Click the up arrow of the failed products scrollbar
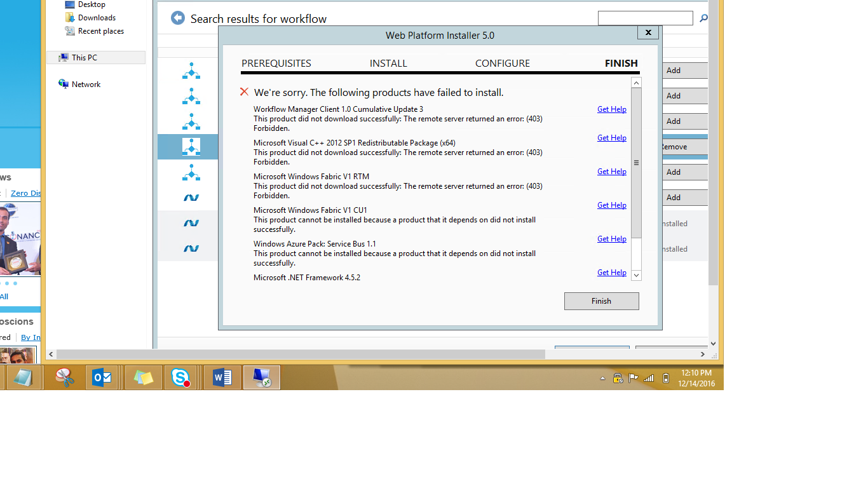The image size is (868, 488). point(636,83)
